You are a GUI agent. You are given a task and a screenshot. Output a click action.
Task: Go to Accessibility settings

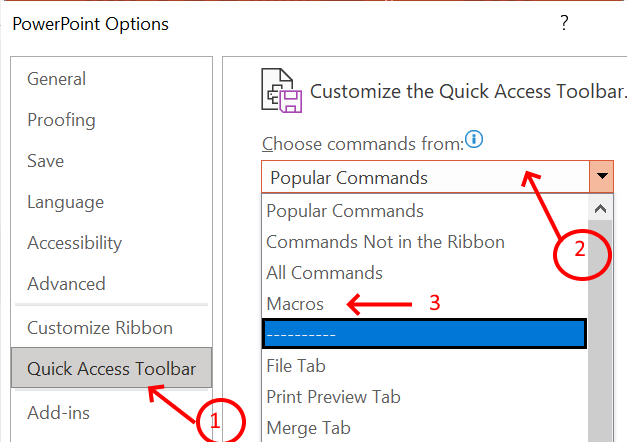[x=74, y=243]
